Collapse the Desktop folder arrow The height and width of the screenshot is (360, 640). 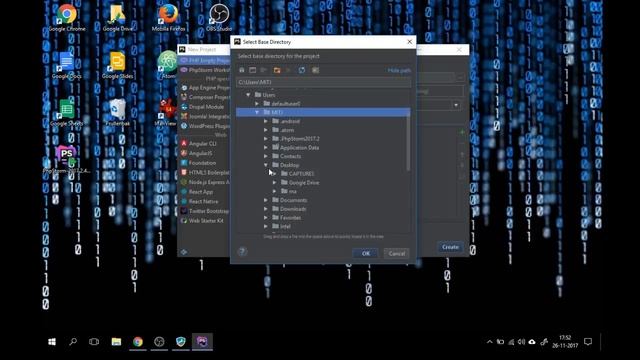click(266, 165)
